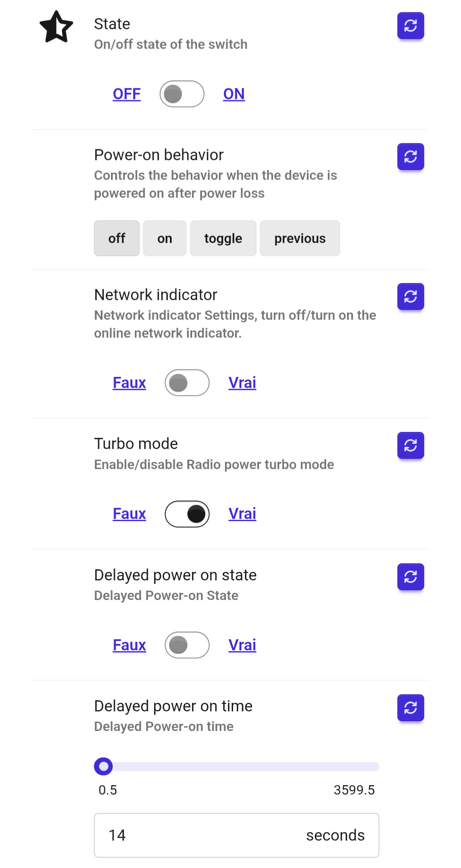Choose 'previous' for Power-on behavior
This screenshot has height=868, width=461.
[300, 238]
